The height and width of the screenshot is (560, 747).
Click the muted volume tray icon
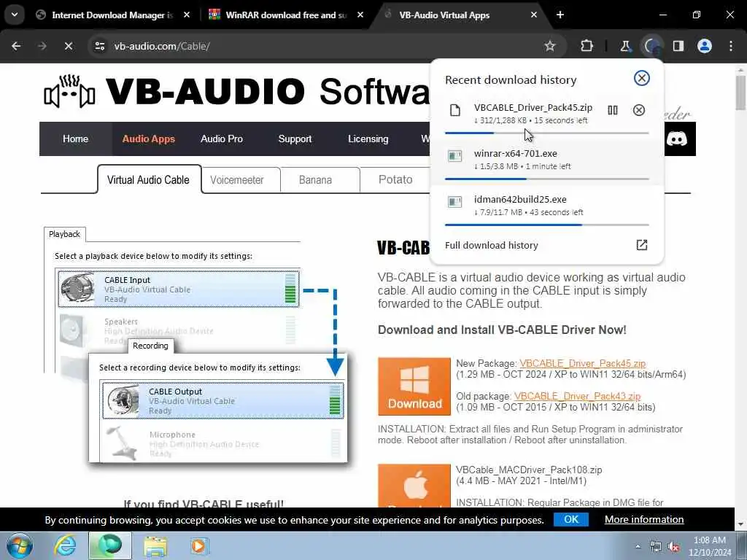673,547
